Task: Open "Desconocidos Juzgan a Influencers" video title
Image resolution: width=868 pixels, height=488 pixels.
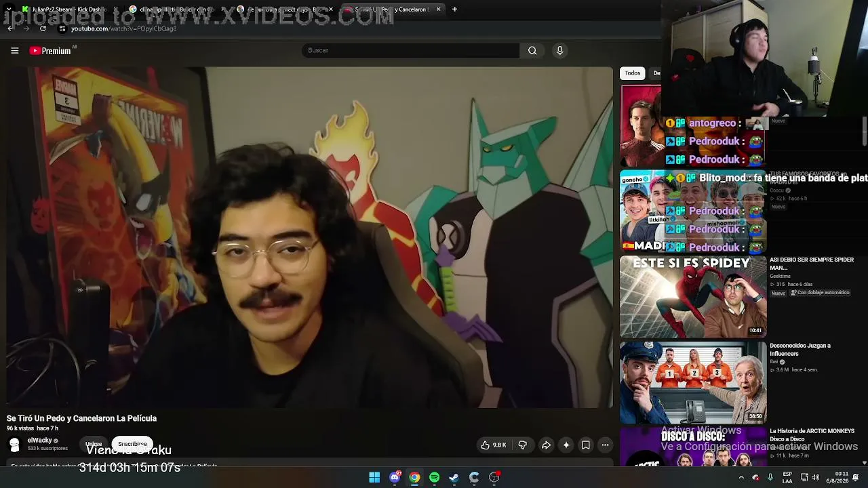Action: tap(800, 350)
